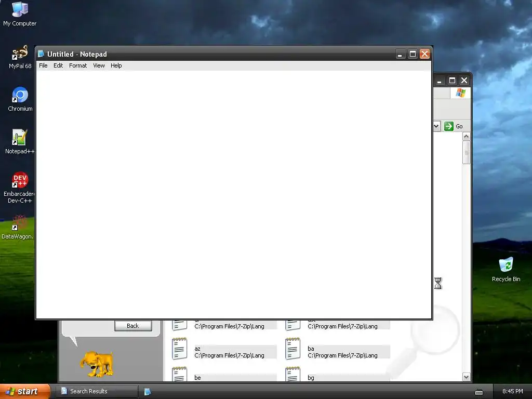The image size is (532, 399).
Task: Expand address dropdown in Search Results window
Action: tap(436, 126)
